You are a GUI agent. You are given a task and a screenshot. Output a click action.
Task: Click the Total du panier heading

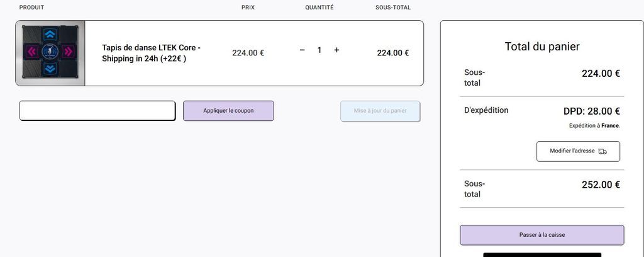pos(541,47)
